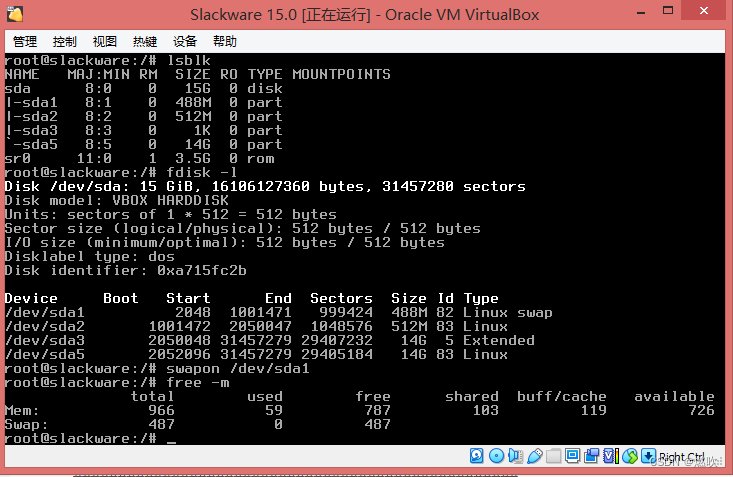This screenshot has width=733, height=477.
Task: Click the 'buff/cache' column header
Action: point(561,397)
